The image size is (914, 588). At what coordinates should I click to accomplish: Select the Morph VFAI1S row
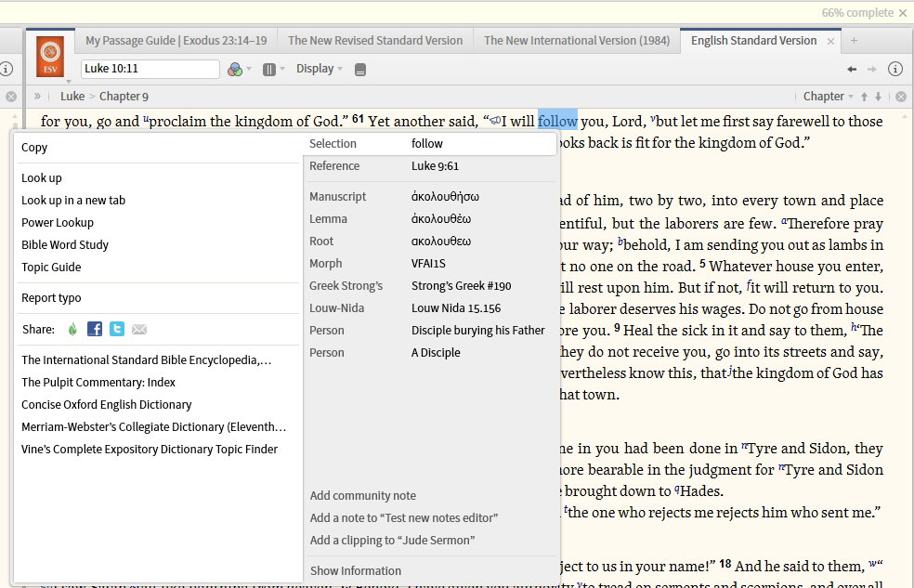[x=431, y=264]
